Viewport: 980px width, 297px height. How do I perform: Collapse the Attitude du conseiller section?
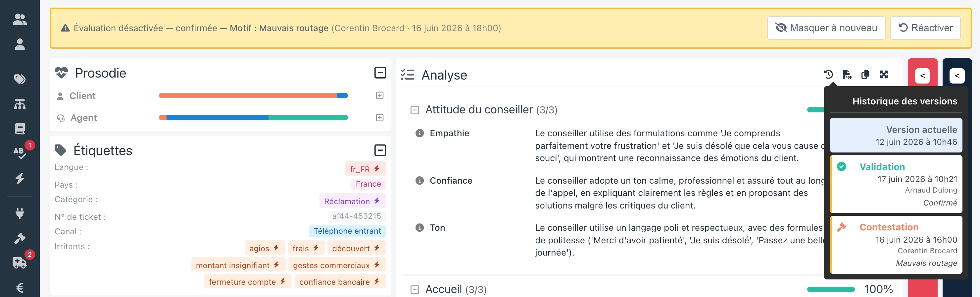click(x=415, y=110)
